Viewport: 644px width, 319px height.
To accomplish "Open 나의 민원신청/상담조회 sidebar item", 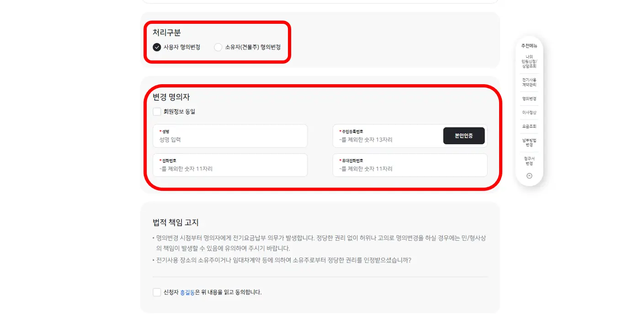I will (529, 61).
